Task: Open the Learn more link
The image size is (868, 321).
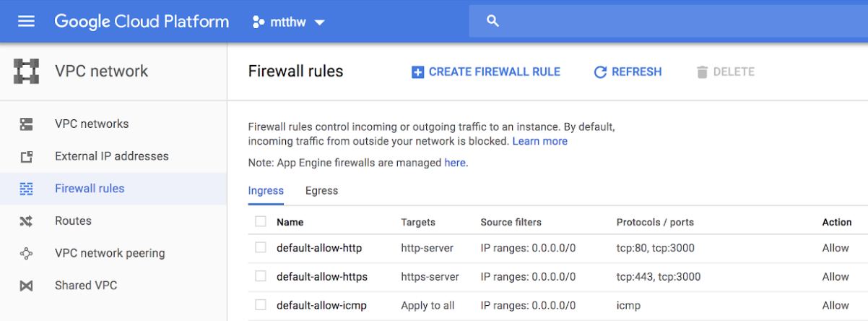Action: pyautogui.click(x=539, y=141)
